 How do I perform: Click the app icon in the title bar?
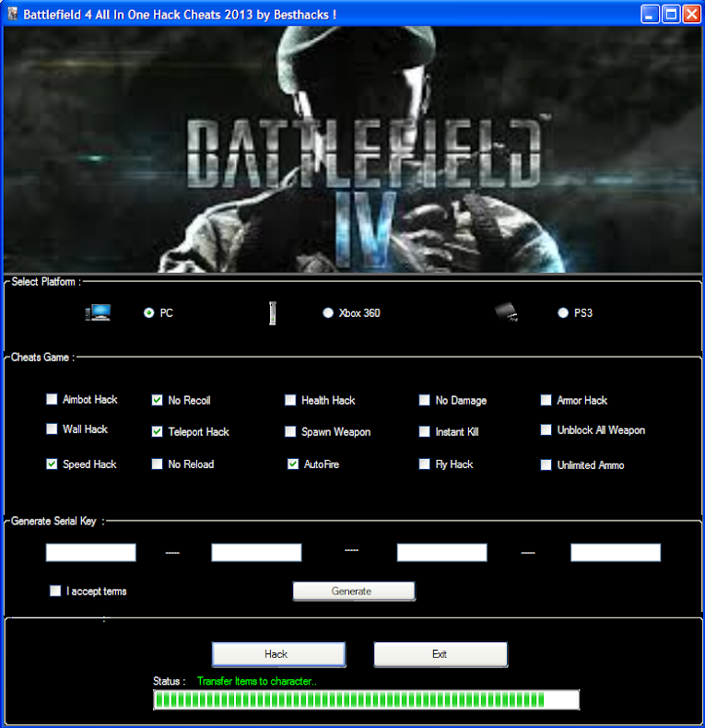(13, 15)
